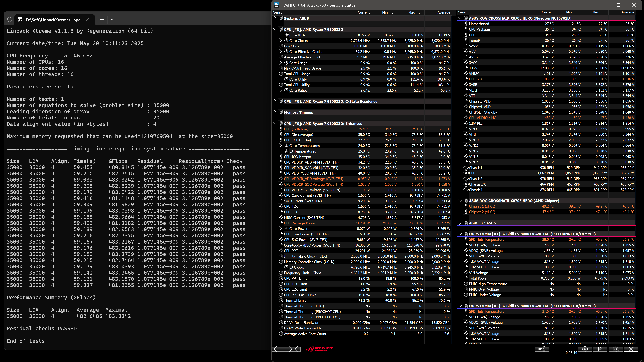Image resolution: width=644 pixels, height=362 pixels.
Task: Open the network share sensors button
Action: pyautogui.click(x=542, y=349)
